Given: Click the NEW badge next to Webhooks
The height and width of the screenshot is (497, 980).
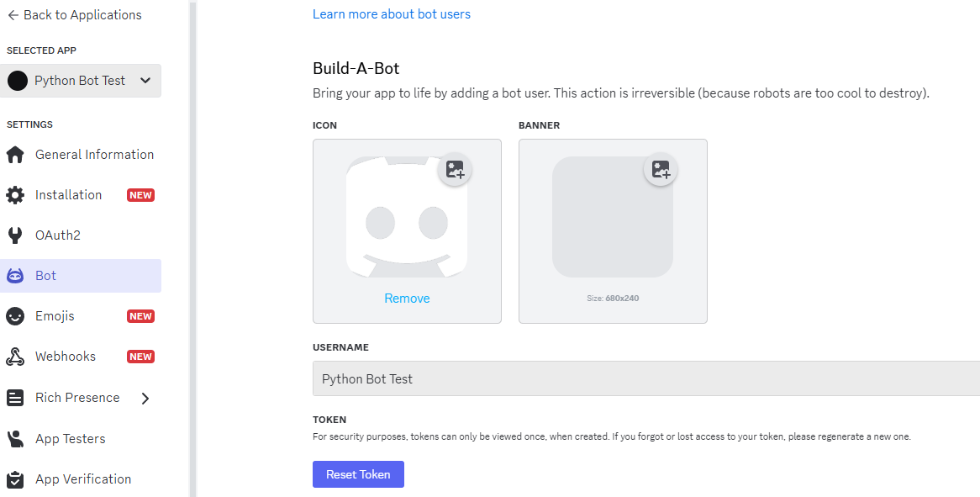Looking at the screenshot, I should coord(140,357).
